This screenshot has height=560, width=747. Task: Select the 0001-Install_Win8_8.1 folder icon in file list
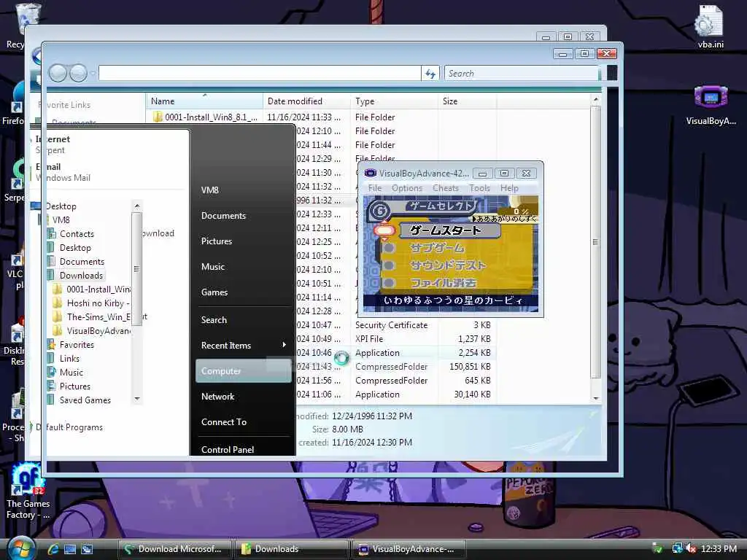[158, 117]
